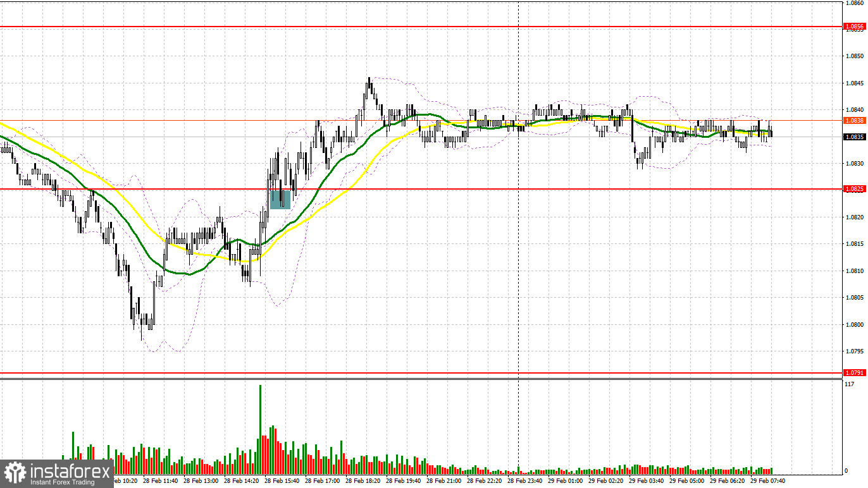
Task: Click the 29 Feb 07:40 time label
Action: click(768, 480)
